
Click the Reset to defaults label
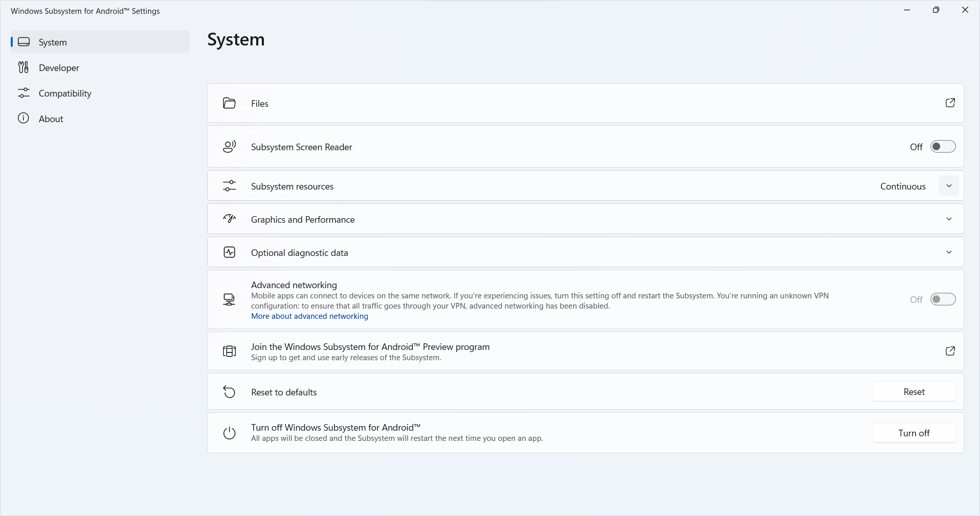[x=284, y=392]
